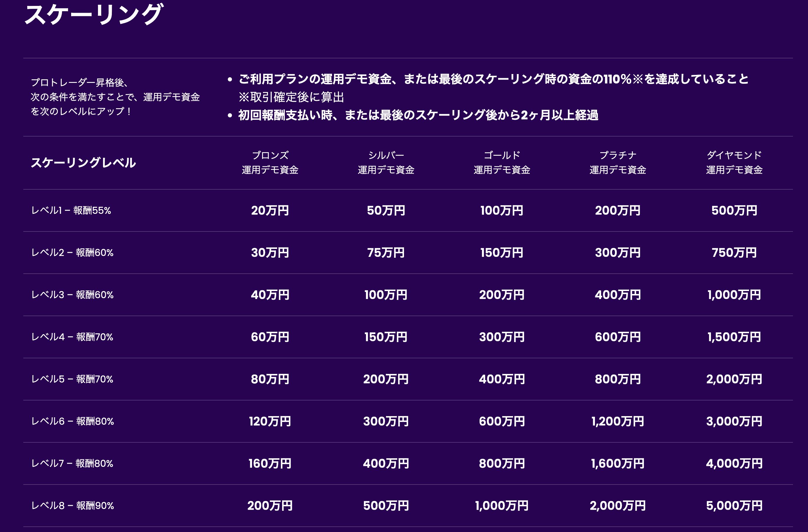Select the レベル4 – 報酬70% row label

[x=72, y=337]
